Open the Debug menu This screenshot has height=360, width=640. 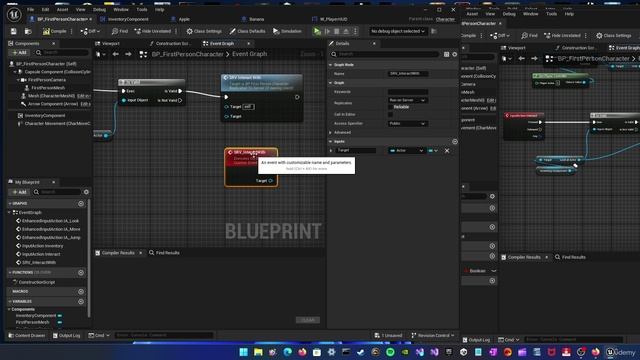point(99,9)
